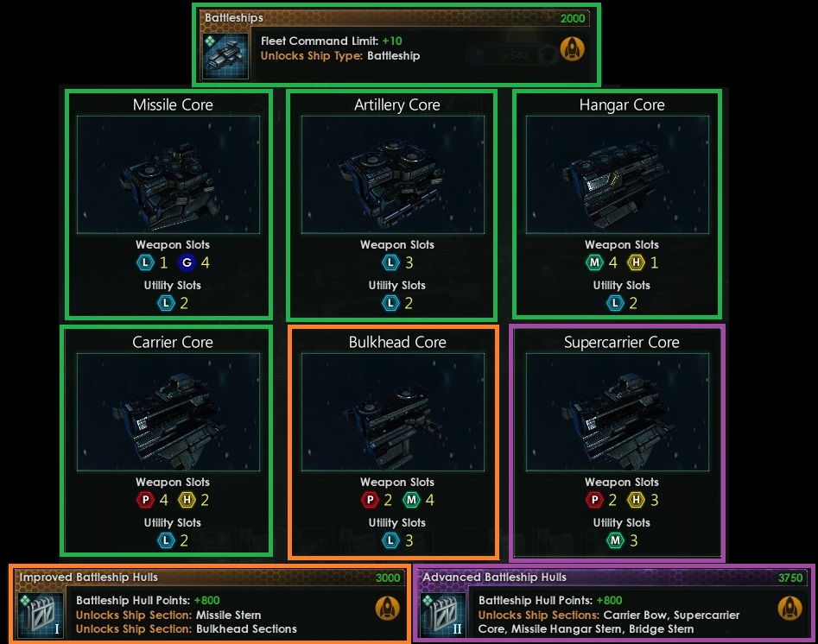Click the yellow H slot icon in Hangar Core
The image size is (818, 644).
tap(636, 262)
